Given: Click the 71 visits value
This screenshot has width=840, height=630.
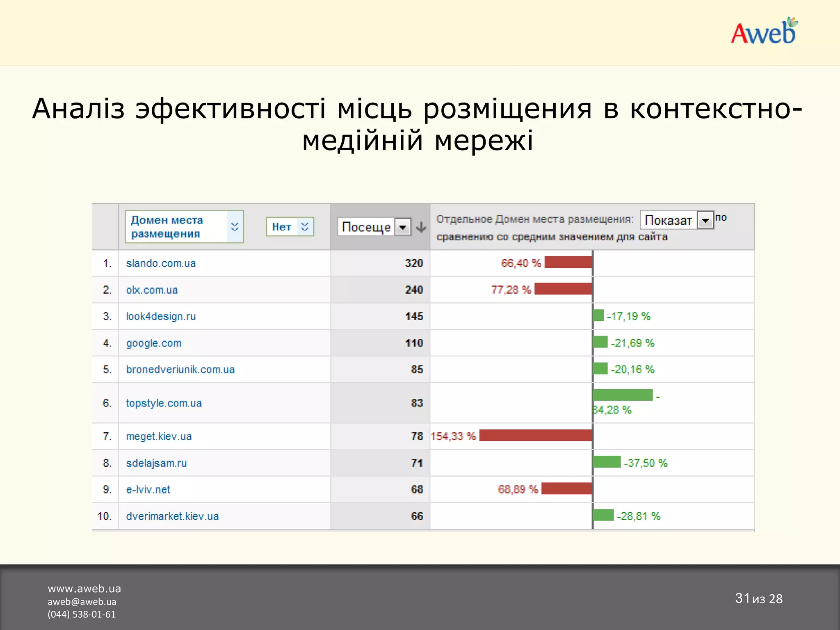Looking at the screenshot, I should coord(417,463).
